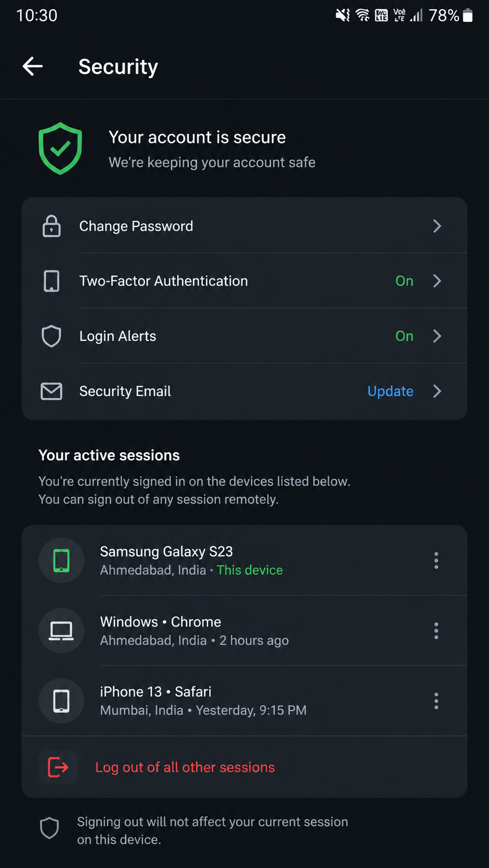Tap the back arrow icon
Image resolution: width=489 pixels, height=868 pixels.
pos(33,66)
